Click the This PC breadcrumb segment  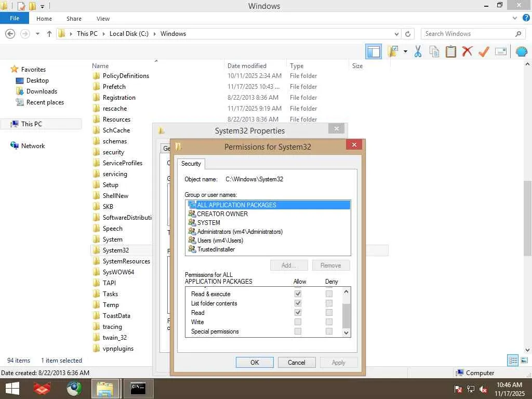click(87, 34)
